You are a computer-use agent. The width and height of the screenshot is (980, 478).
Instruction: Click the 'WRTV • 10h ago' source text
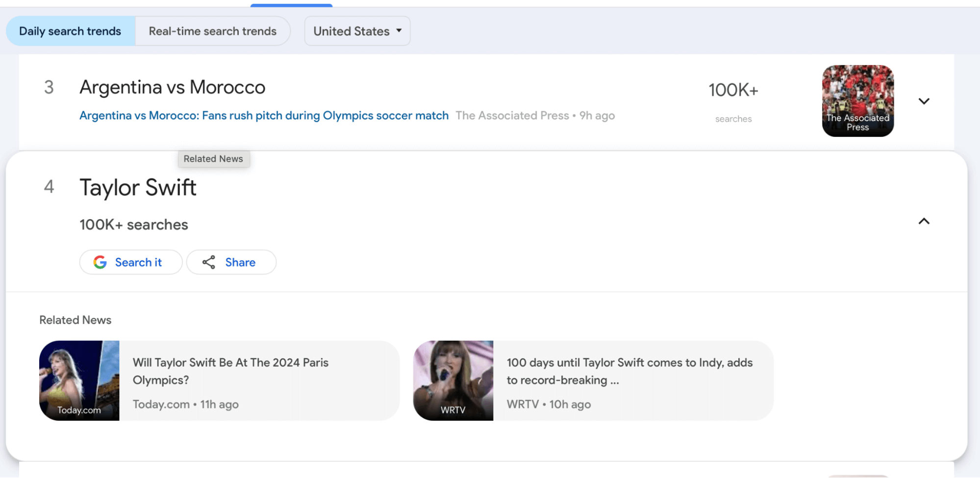click(x=549, y=404)
